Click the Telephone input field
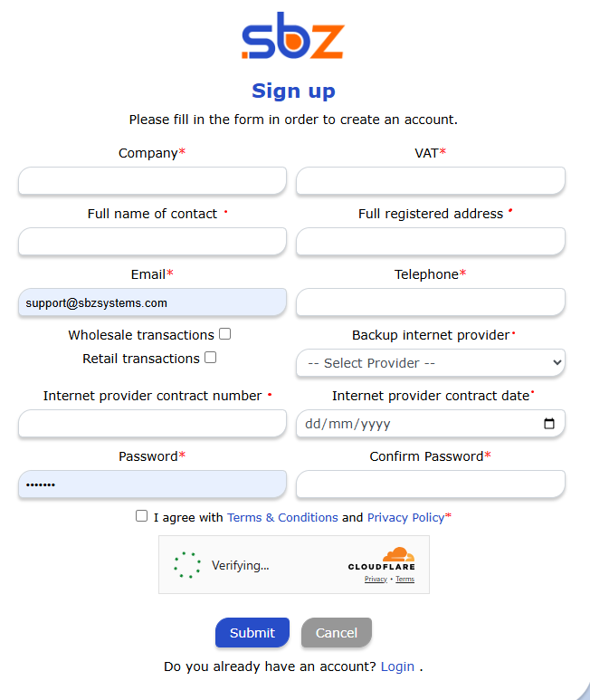The image size is (590, 700). pos(431,302)
